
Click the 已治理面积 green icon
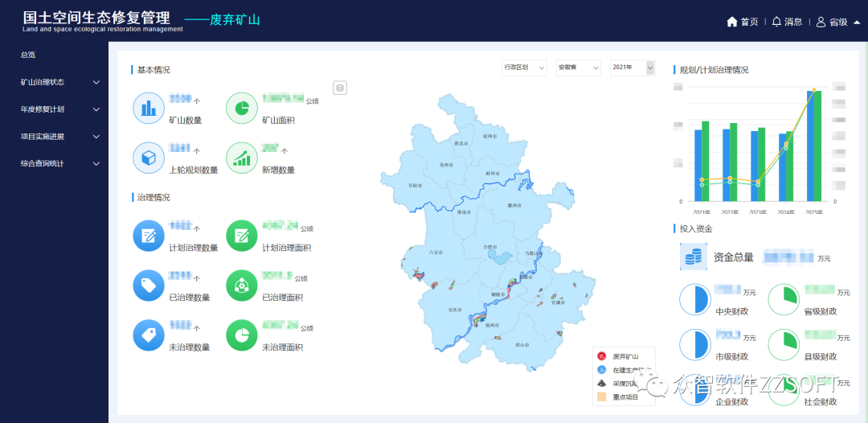point(242,285)
